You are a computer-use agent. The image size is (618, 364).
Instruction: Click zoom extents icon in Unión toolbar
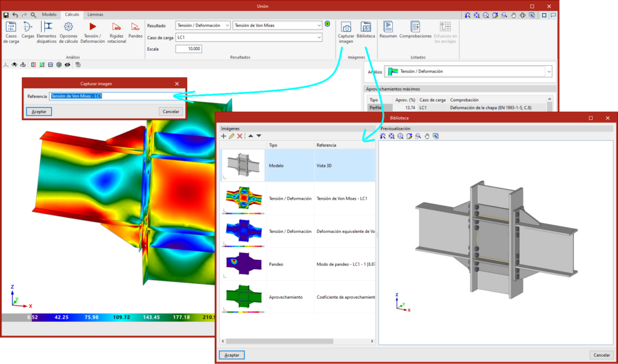(x=477, y=15)
